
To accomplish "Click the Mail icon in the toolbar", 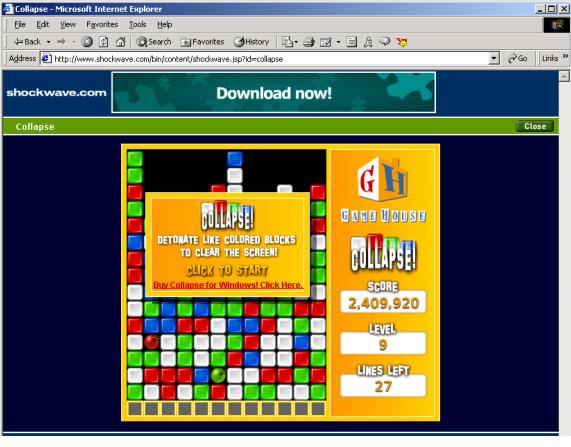I will [325, 42].
